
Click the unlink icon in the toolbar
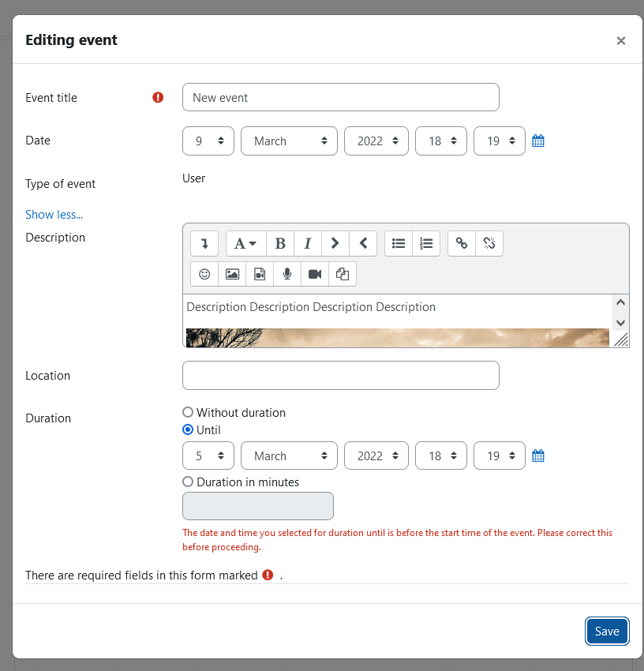489,243
